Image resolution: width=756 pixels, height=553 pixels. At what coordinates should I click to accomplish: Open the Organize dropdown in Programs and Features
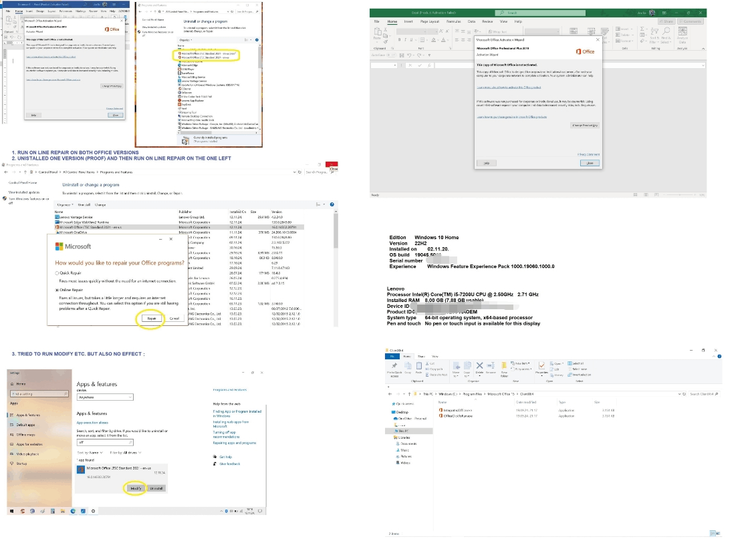tap(65, 205)
